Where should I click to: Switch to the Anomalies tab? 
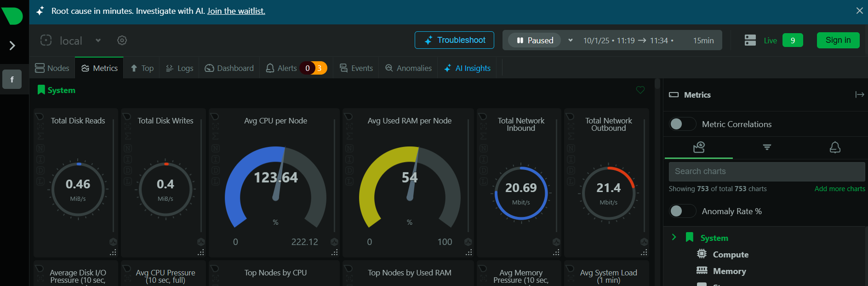pyautogui.click(x=408, y=68)
